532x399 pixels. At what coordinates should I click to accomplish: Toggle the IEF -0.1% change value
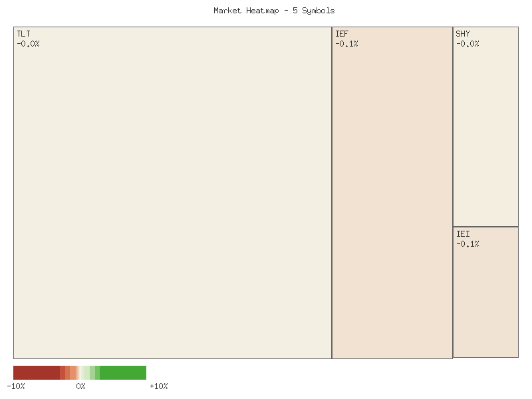(x=347, y=43)
